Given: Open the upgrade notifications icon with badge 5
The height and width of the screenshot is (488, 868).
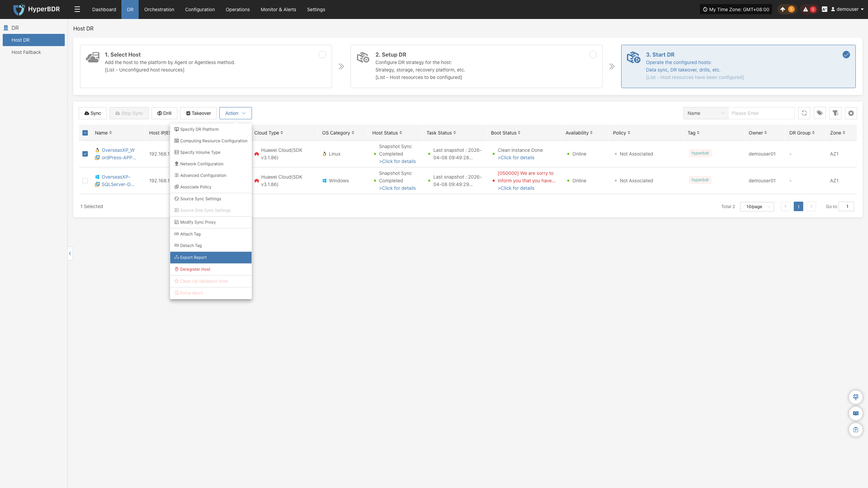Looking at the screenshot, I should click(x=787, y=9).
